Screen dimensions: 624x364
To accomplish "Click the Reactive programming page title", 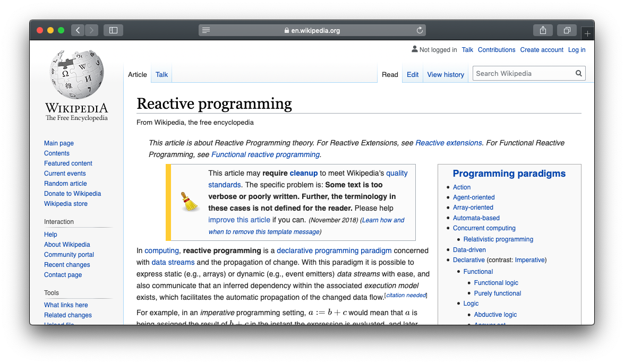I will (x=214, y=104).
